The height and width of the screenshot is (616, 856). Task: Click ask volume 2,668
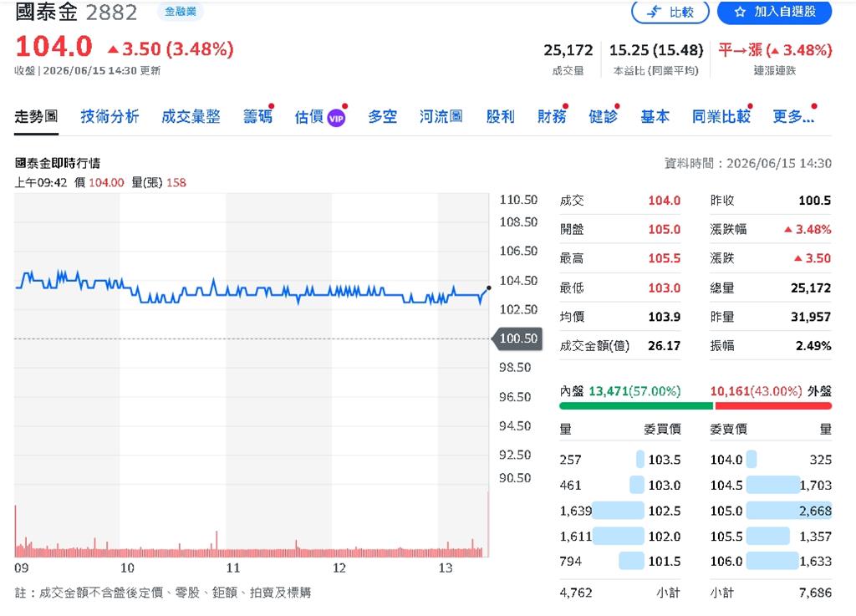(815, 511)
